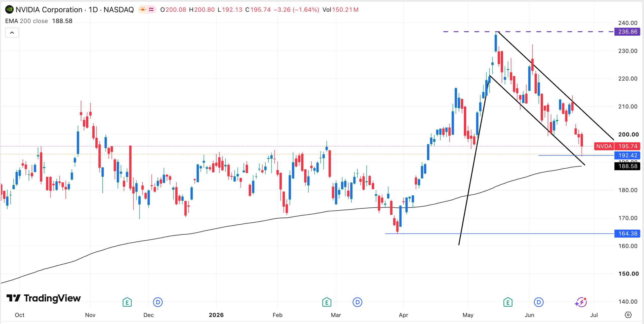This screenshot has width=644, height=324.
Task: Click the Jun date axis label
Action: (530, 315)
